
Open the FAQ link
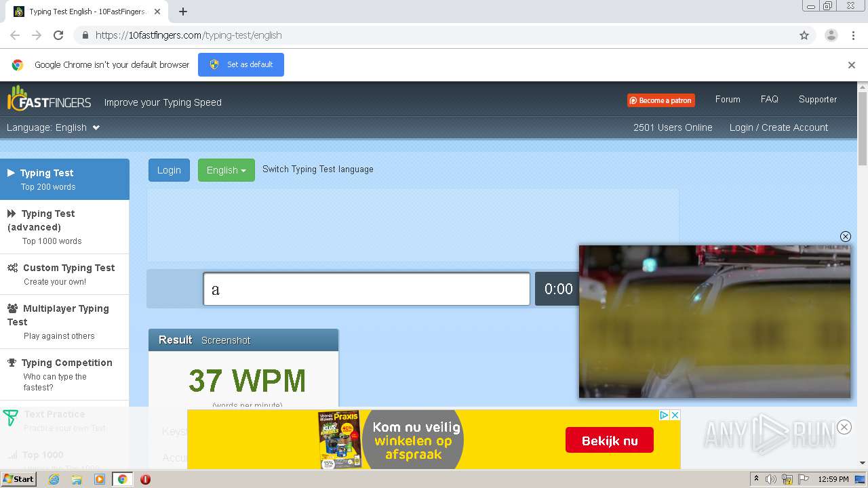point(770,99)
